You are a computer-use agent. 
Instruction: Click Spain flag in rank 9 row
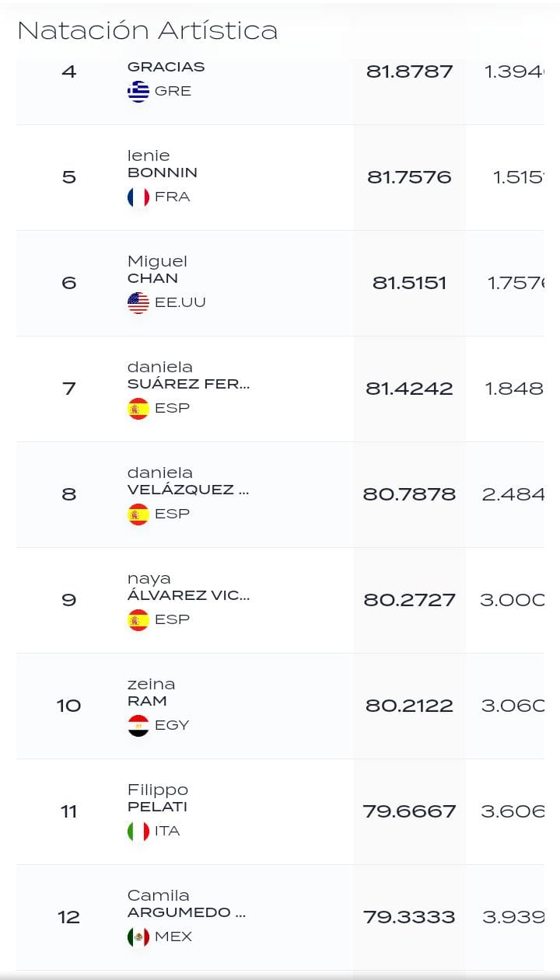tap(138, 619)
